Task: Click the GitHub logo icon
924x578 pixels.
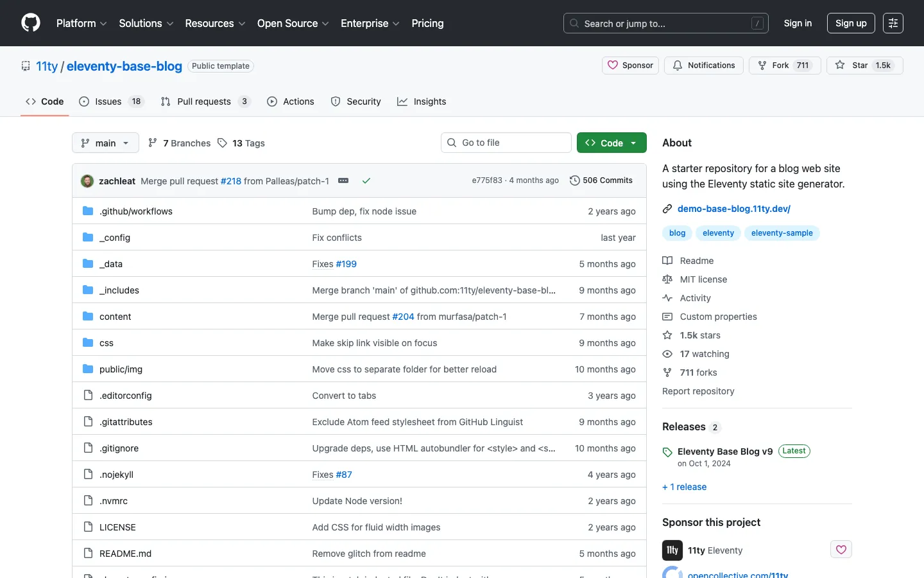Action: pyautogui.click(x=31, y=23)
